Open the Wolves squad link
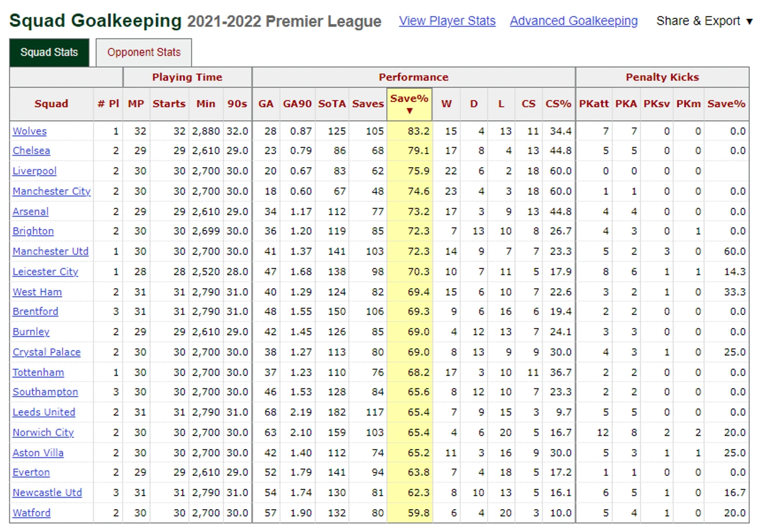 (30, 131)
